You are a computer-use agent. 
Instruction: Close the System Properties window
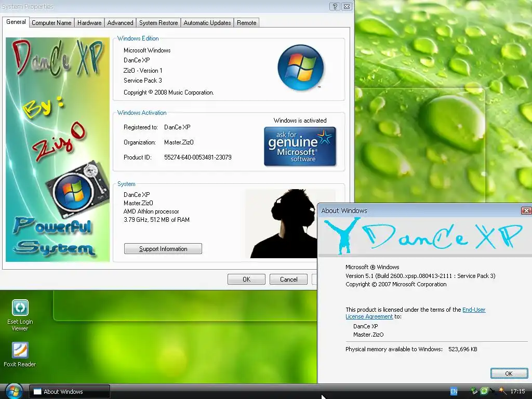point(347,6)
